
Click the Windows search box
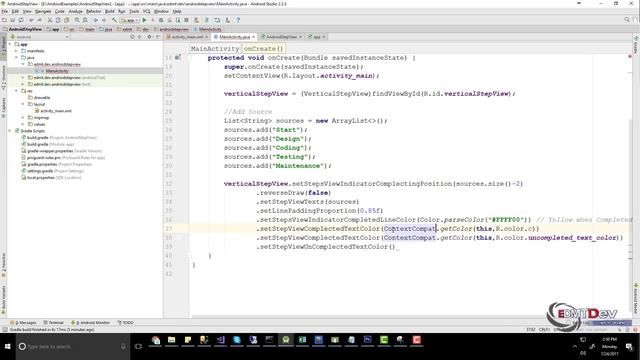(73, 347)
